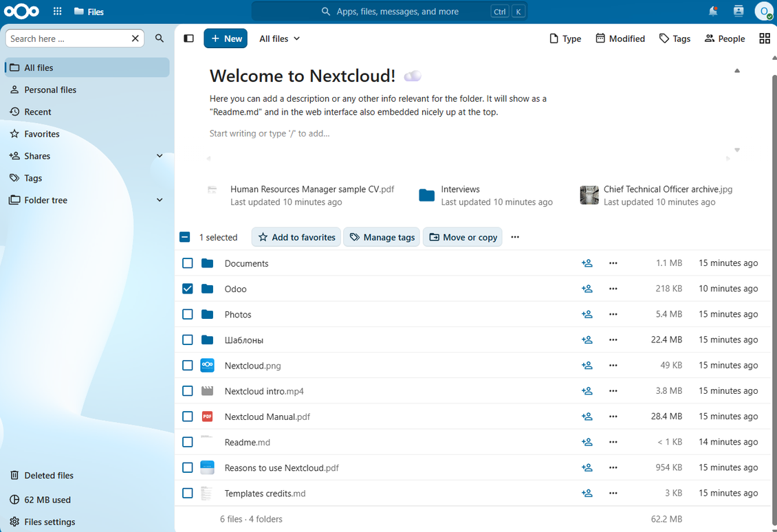Check the Readme.md checkbox
The height and width of the screenshot is (532, 777).
coord(187,442)
